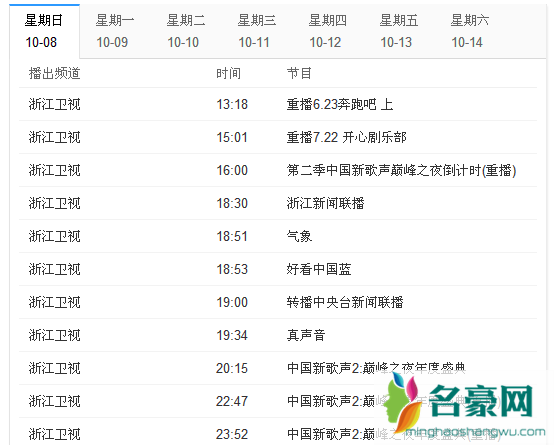Click the 15:01 time cell

[x=232, y=137]
